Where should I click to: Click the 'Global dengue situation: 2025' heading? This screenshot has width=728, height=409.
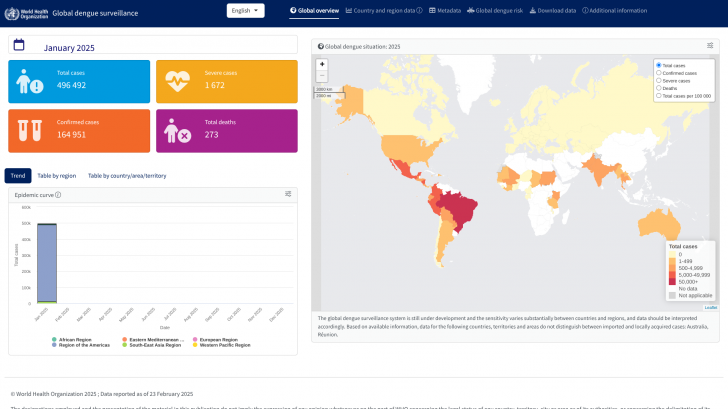pyautogui.click(x=363, y=46)
